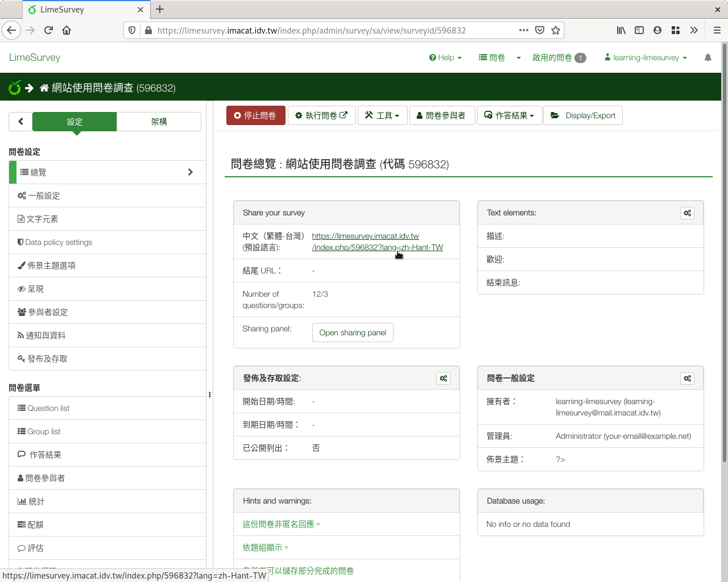The height and width of the screenshot is (582, 728).
Task: Bookmark this page with the star icon
Action: [556, 30]
